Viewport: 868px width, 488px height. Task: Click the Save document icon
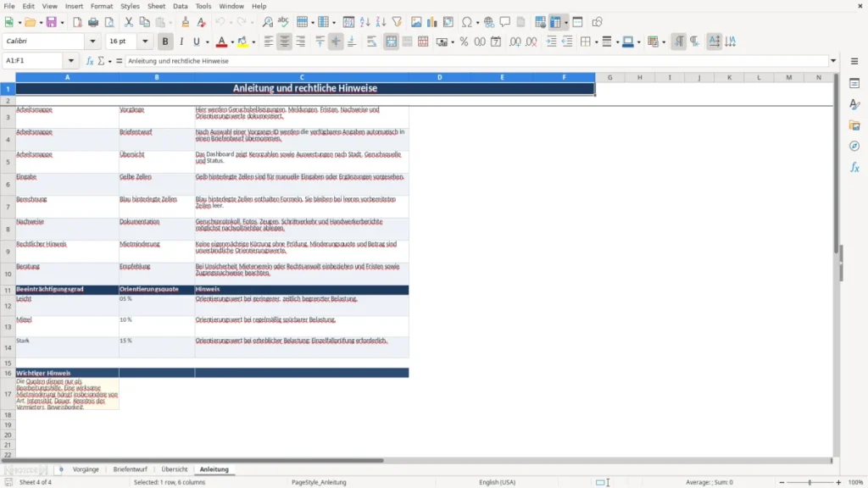point(52,22)
